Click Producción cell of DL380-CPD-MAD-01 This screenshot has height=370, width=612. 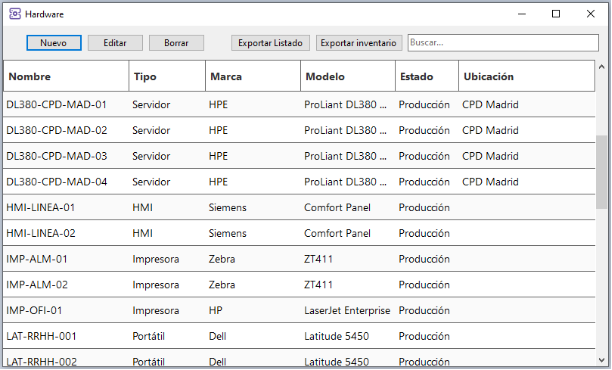point(424,105)
